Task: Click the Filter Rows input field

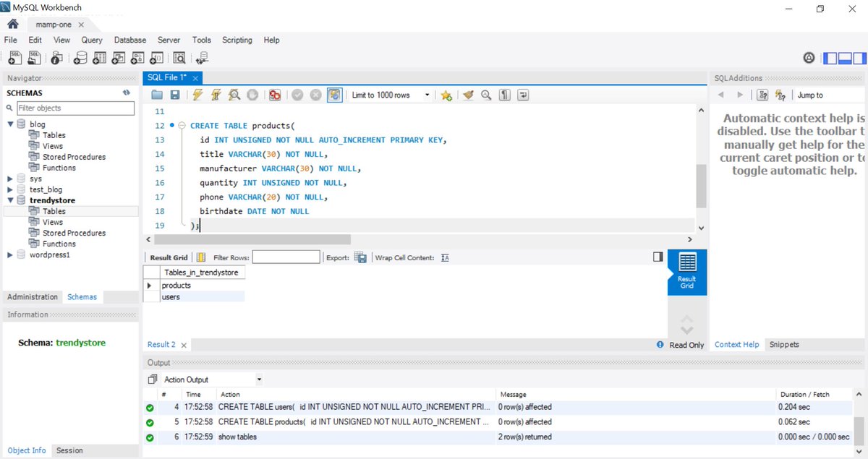Action: click(286, 257)
